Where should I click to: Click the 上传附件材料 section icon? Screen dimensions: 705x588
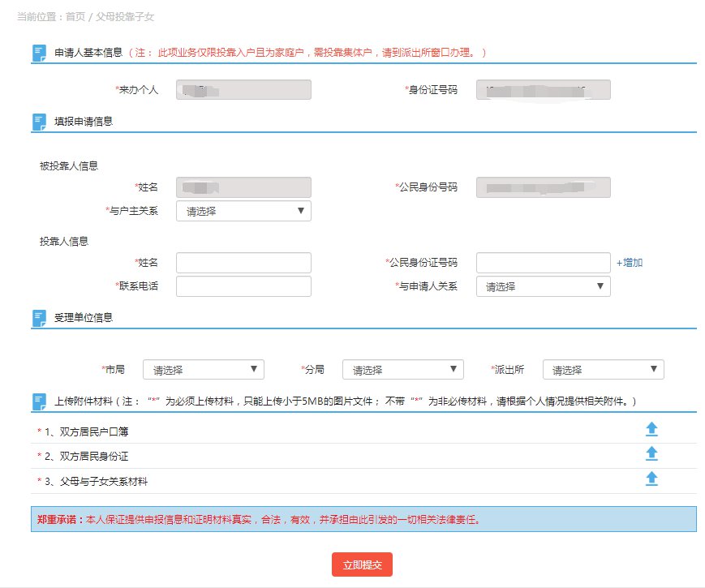pos(39,401)
